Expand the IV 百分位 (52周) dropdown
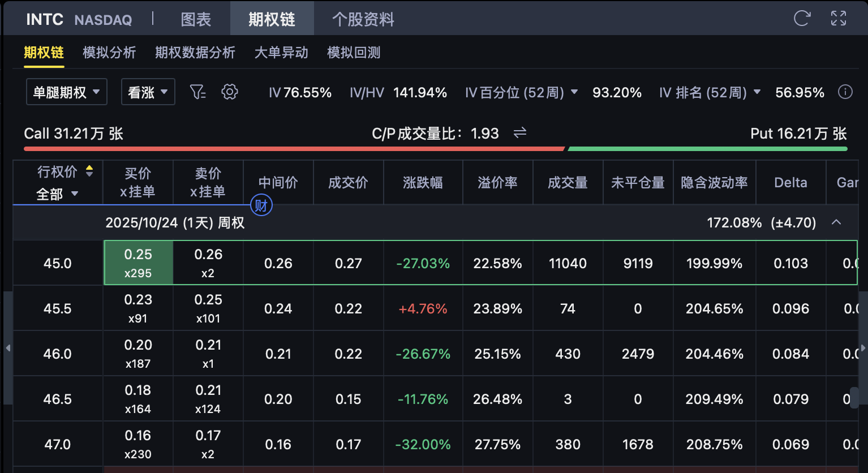The image size is (868, 473). click(574, 92)
